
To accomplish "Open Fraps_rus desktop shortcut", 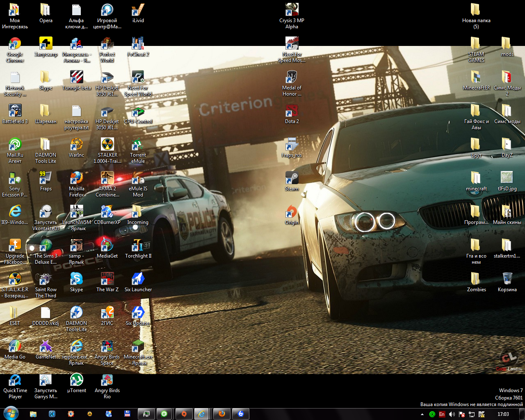I will tap(292, 144).
